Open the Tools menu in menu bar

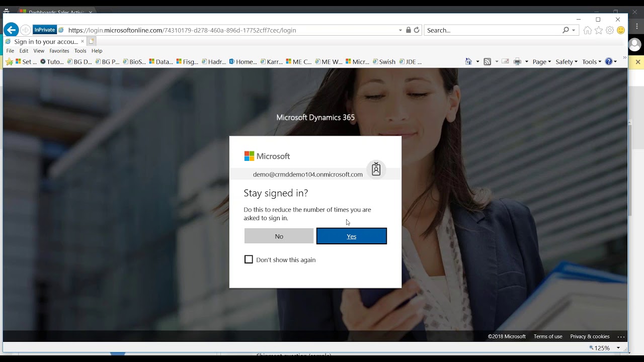click(80, 51)
